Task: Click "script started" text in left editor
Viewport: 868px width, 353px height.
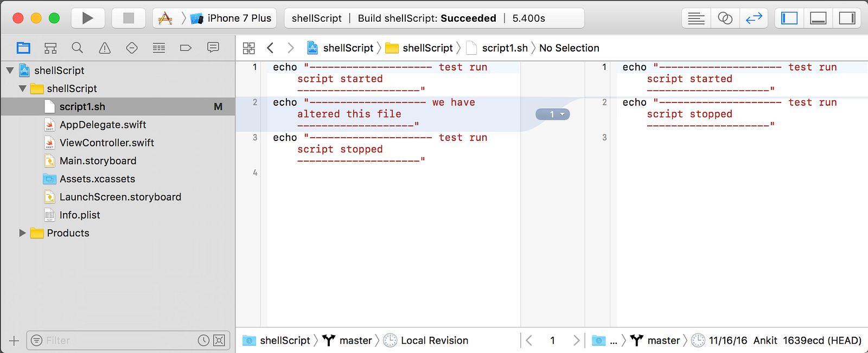Action: coord(340,79)
